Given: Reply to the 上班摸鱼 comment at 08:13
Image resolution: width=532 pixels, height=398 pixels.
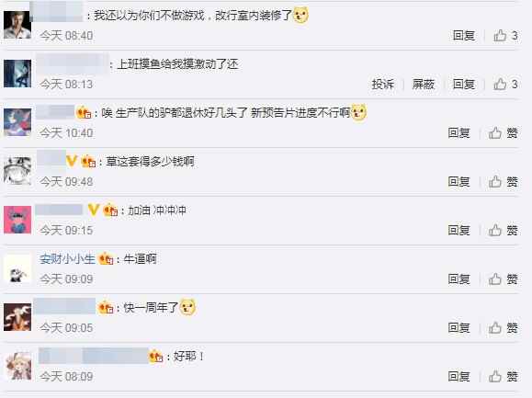Looking at the screenshot, I should [463, 84].
